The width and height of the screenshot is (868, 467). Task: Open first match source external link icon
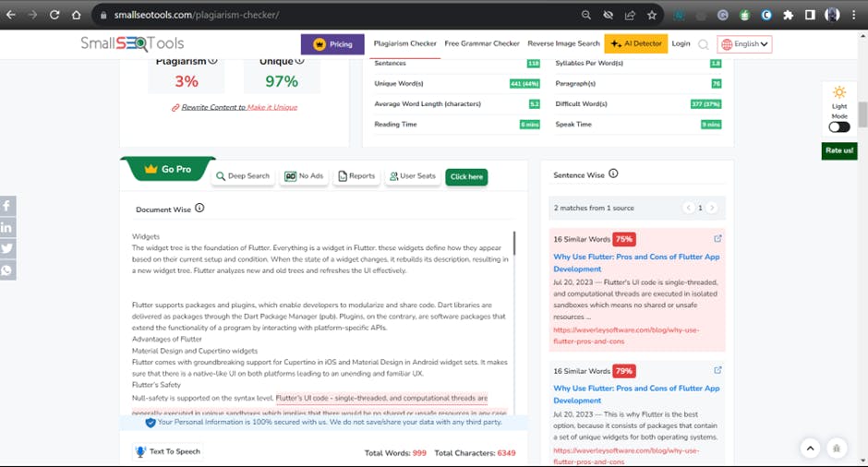click(717, 238)
